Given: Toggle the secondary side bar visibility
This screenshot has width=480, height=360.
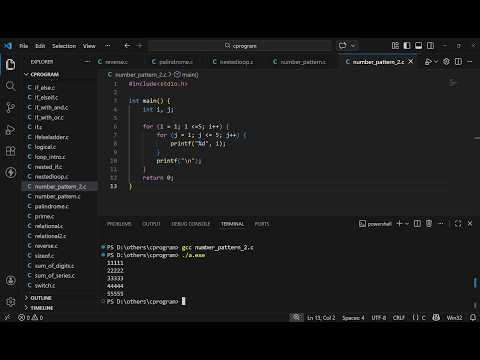Looking at the screenshot, I should click(430, 46).
